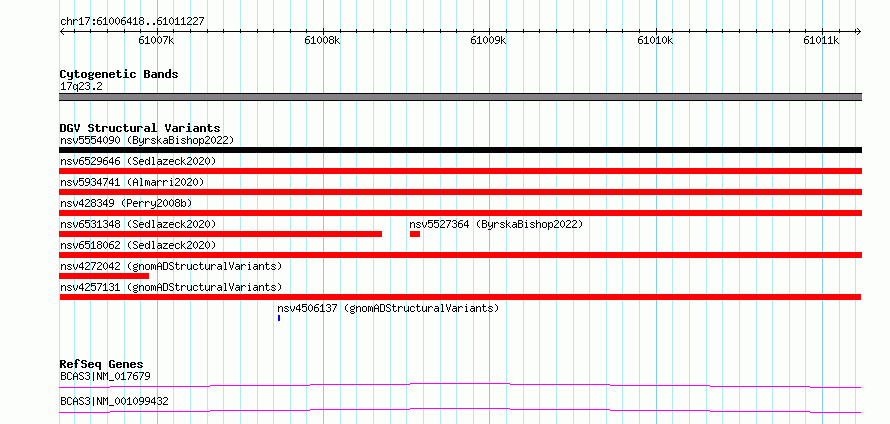Click the nsv4272042 gnomAD variant label
Image resolution: width=890 pixels, height=424 pixels.
[171, 266]
